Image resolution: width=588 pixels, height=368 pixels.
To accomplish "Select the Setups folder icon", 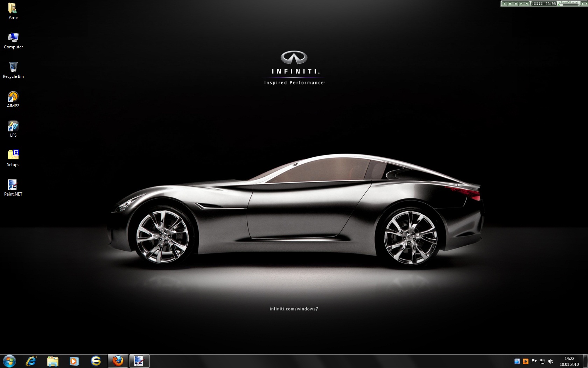I will pyautogui.click(x=13, y=158).
